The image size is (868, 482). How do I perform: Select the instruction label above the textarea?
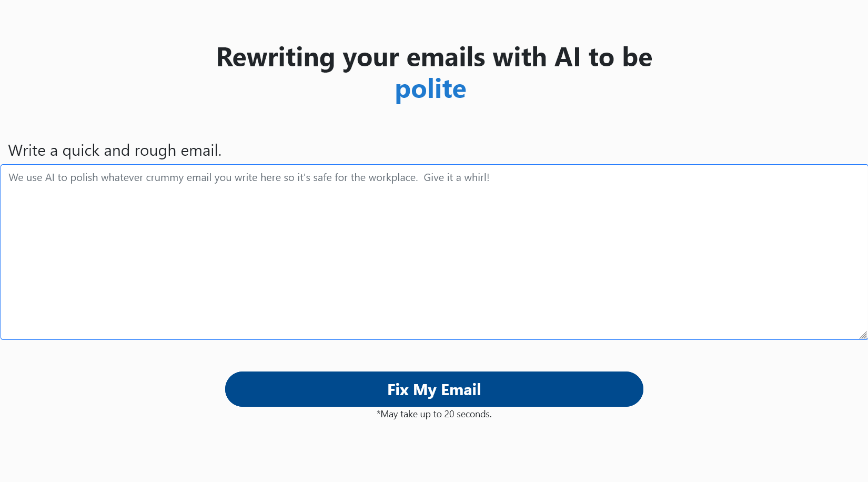(x=115, y=150)
